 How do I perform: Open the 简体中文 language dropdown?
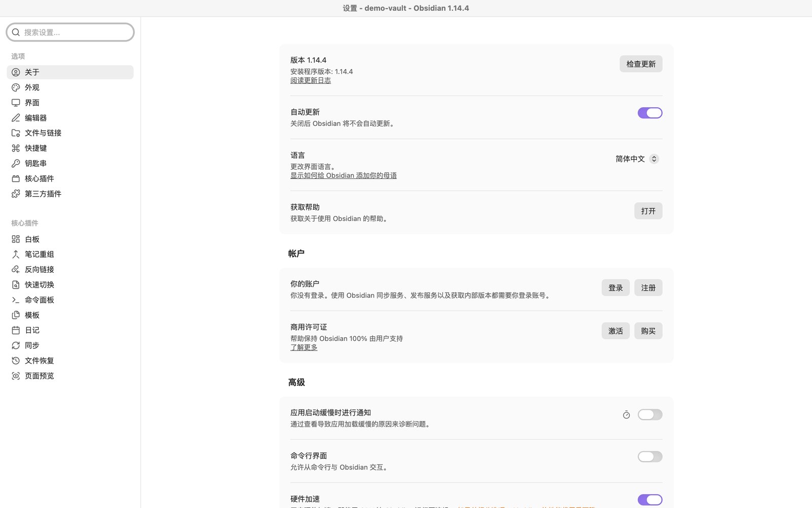pos(637,159)
